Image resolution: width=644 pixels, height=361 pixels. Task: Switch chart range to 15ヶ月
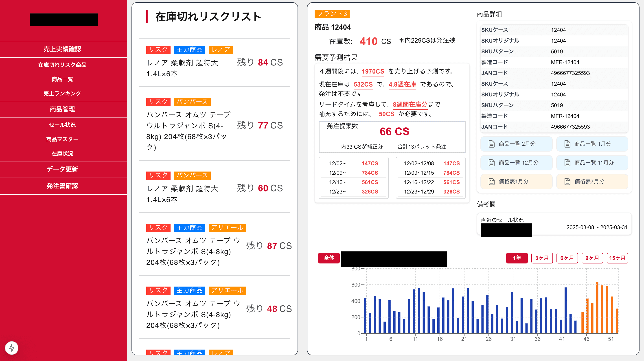click(617, 258)
